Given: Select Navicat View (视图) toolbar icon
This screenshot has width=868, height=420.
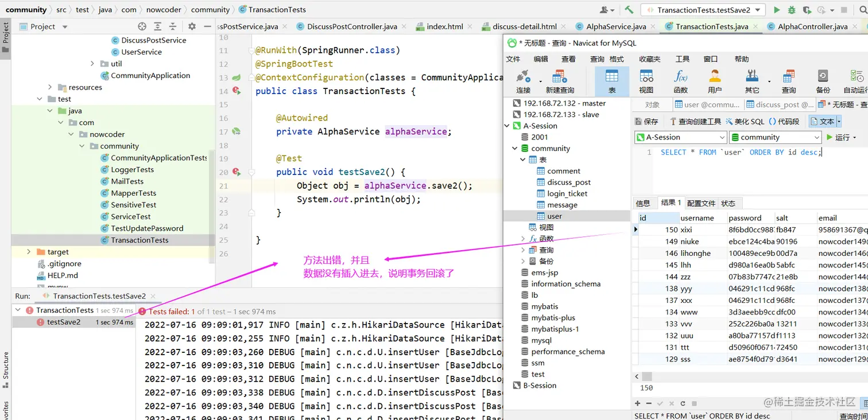Looking at the screenshot, I should [646, 81].
